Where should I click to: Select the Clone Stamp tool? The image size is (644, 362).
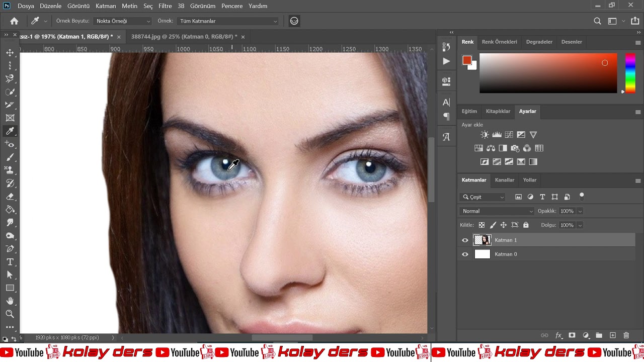point(10,170)
